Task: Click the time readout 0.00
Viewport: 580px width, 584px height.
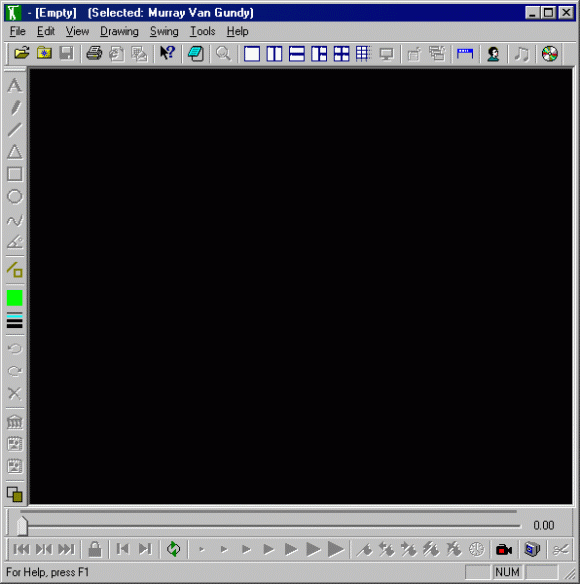Action: [x=543, y=526]
